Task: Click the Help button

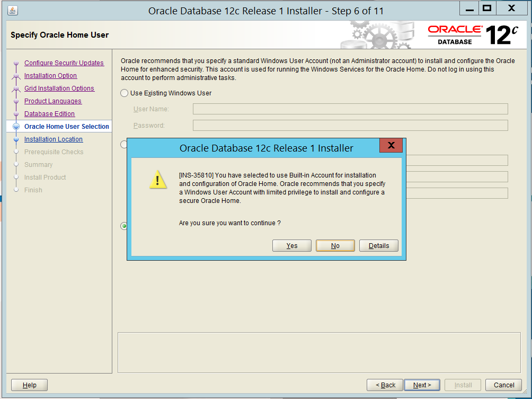Action: [29, 385]
